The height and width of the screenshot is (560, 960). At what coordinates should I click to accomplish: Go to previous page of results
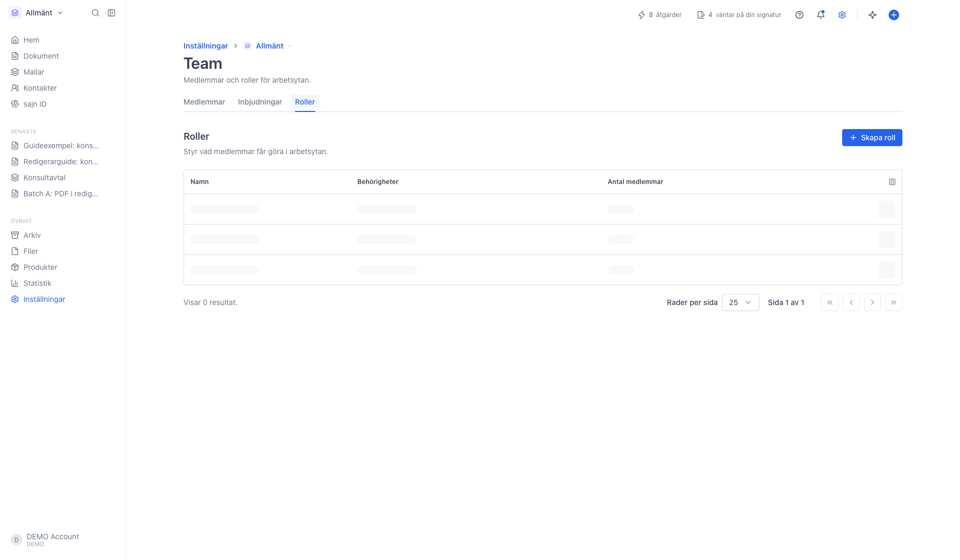(x=851, y=302)
